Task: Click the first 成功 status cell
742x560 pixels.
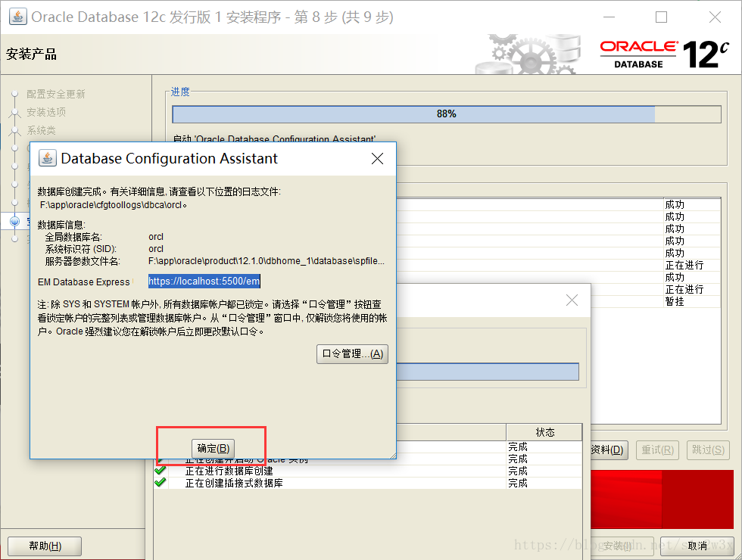Action: (x=675, y=205)
